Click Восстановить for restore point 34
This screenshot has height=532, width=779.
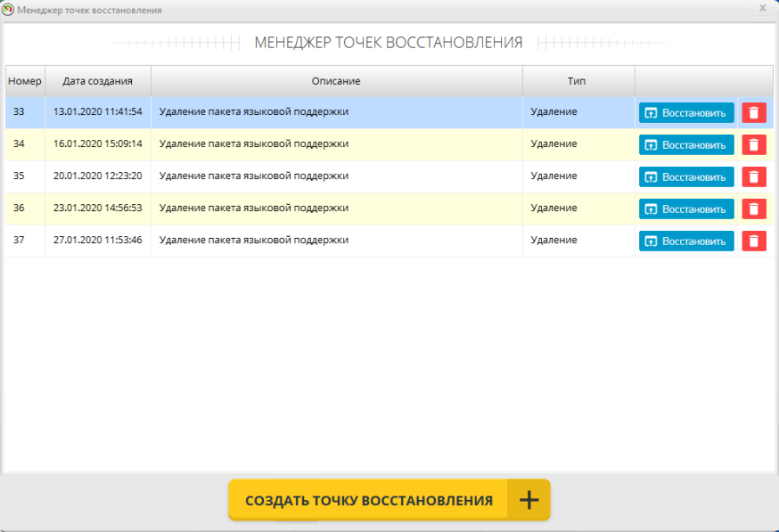pyautogui.click(x=686, y=145)
